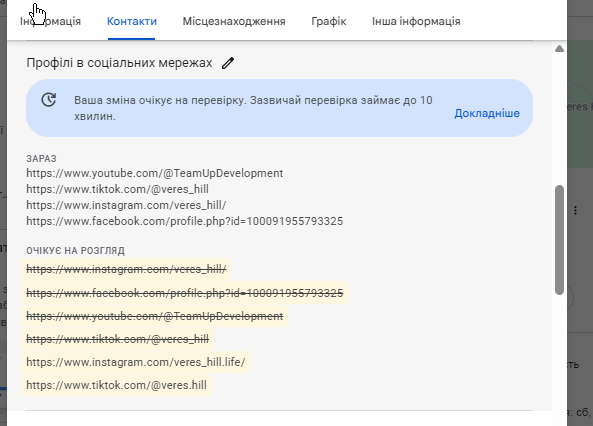The height and width of the screenshot is (426, 593).
Task: Open the Графік tab
Action: [329, 21]
